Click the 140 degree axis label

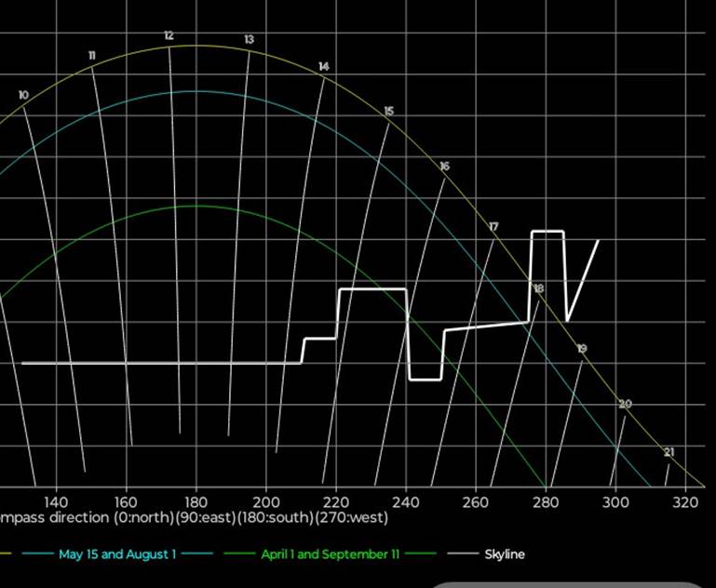point(56,502)
